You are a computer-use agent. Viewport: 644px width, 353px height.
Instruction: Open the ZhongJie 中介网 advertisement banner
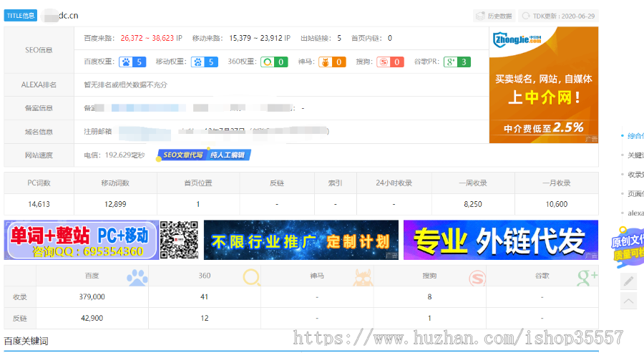(544, 85)
